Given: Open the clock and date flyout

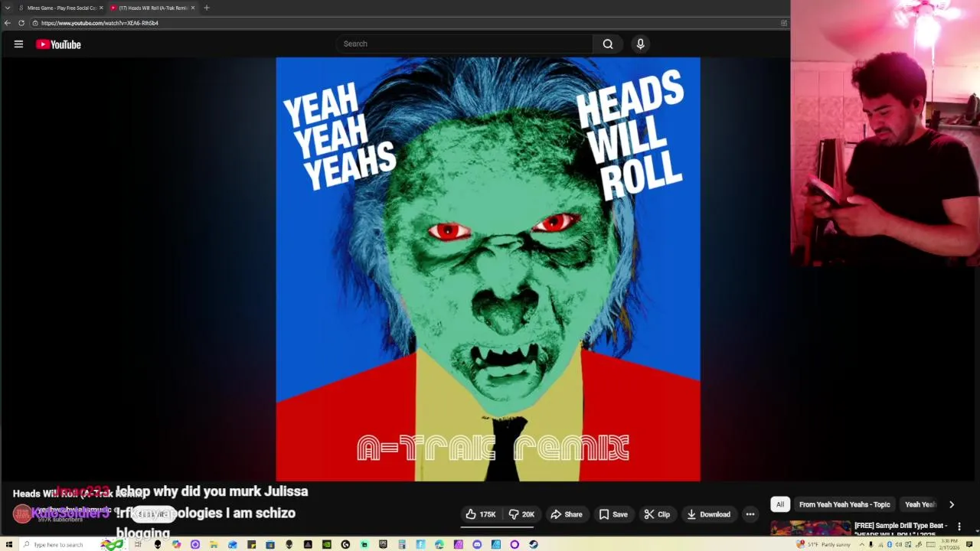Looking at the screenshot, I should (949, 544).
